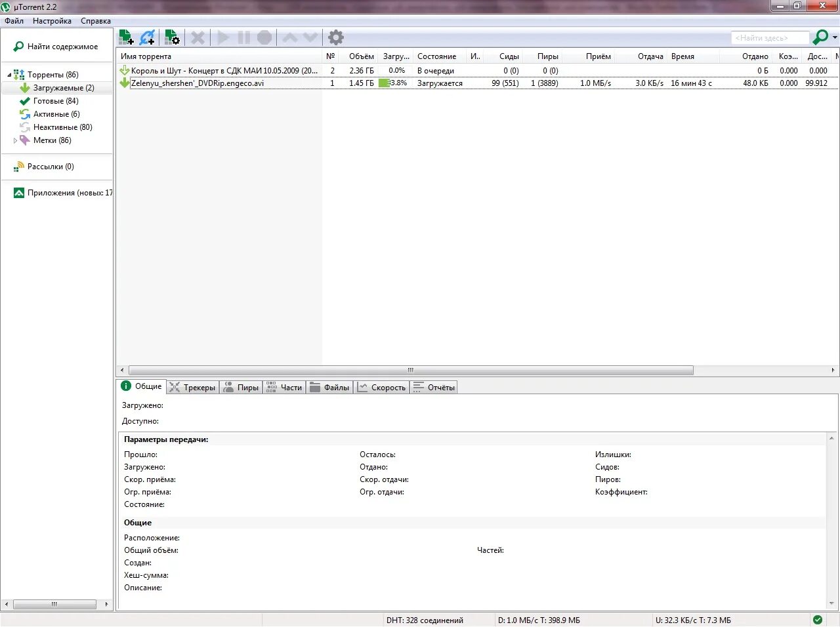Select Неактивные (80) filter

pyautogui.click(x=62, y=127)
